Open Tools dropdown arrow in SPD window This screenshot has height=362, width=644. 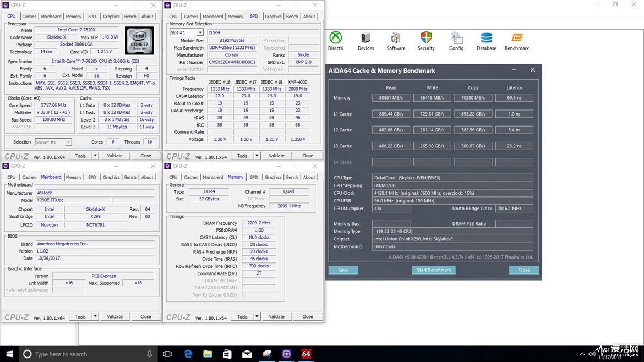[256, 156]
